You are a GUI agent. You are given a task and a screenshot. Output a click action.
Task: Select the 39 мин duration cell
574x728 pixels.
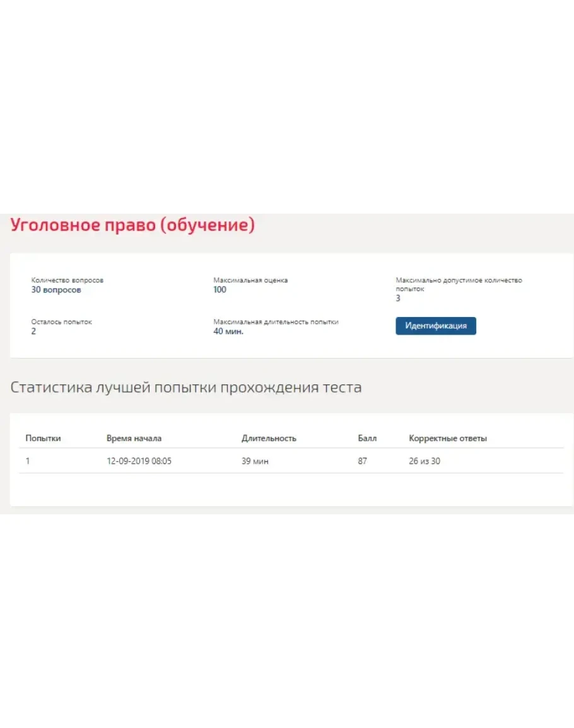point(255,461)
